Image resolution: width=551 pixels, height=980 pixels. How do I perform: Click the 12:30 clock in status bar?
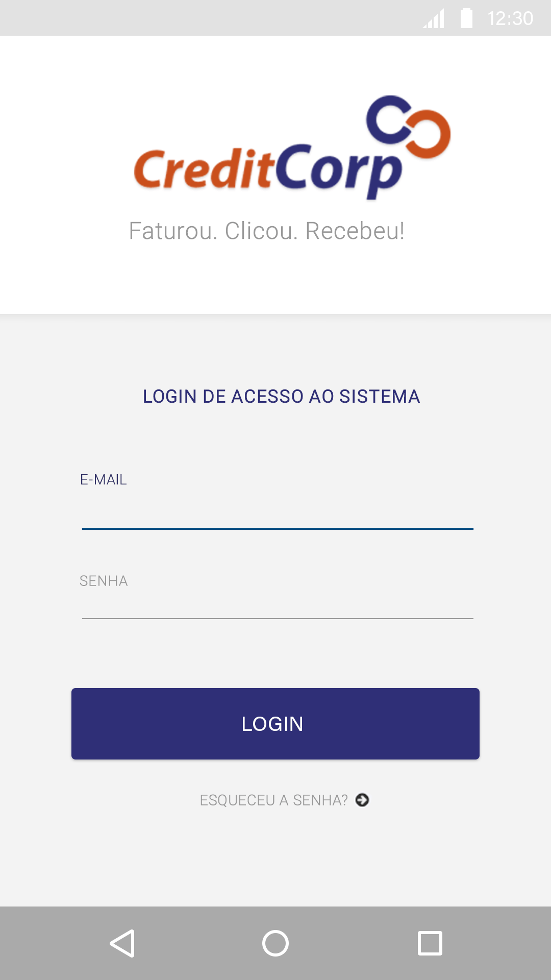(510, 19)
